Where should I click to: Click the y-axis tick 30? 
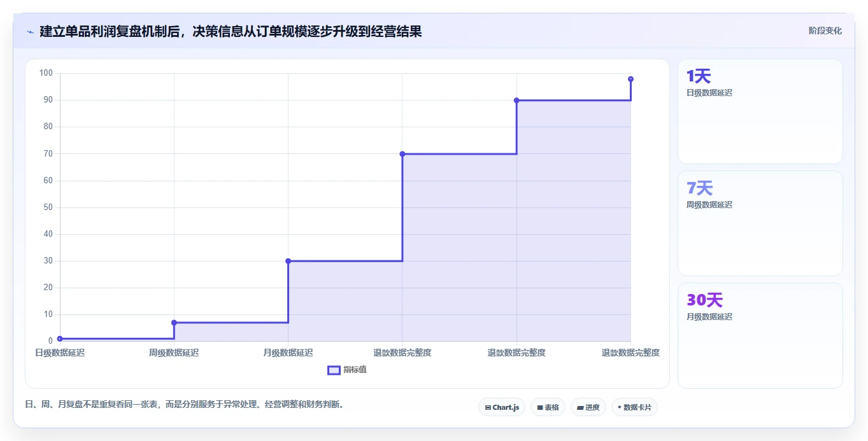coord(48,261)
